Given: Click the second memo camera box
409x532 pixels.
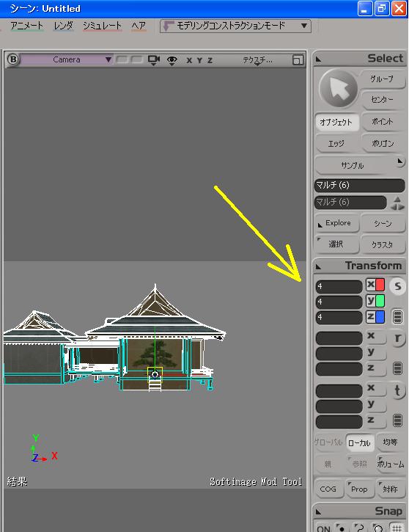Looking at the screenshot, I should 136,59.
